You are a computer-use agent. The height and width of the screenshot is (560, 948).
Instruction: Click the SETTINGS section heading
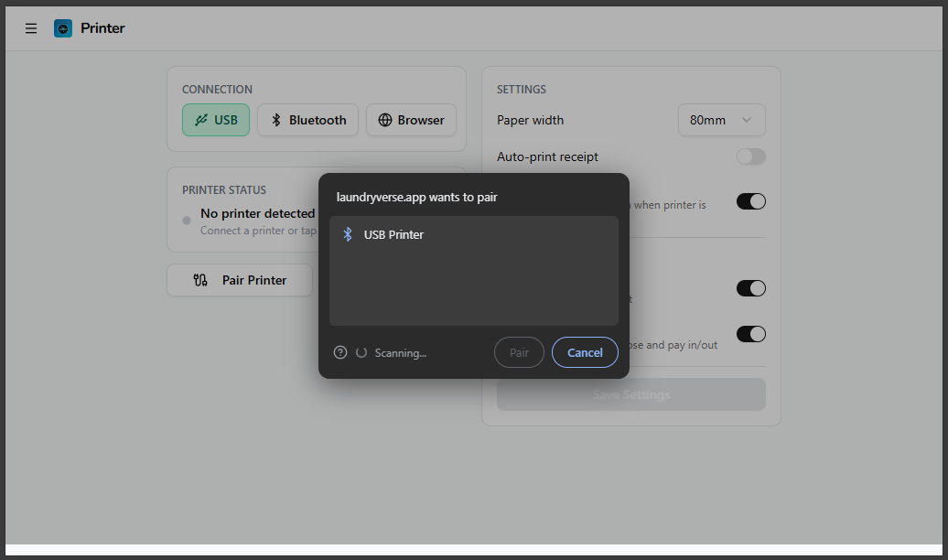(x=522, y=90)
